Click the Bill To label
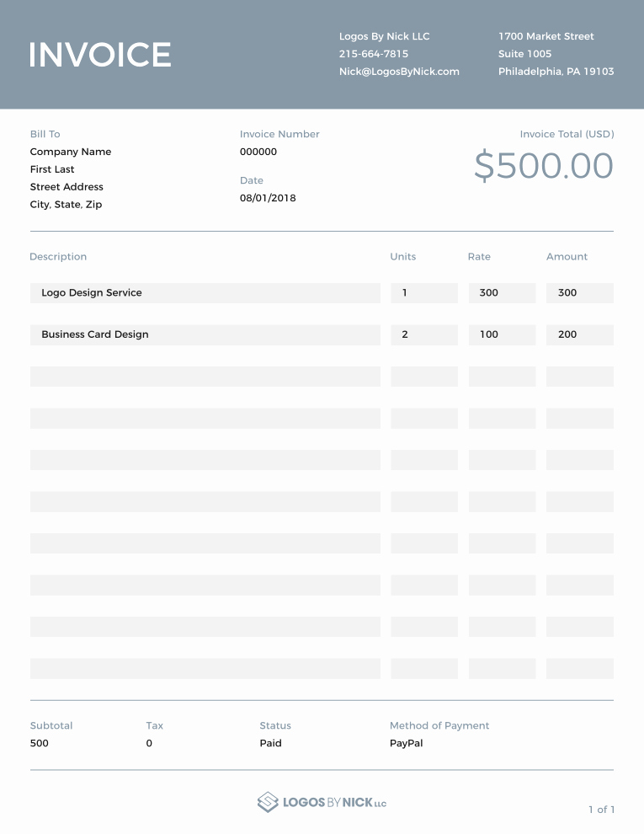 tap(45, 134)
